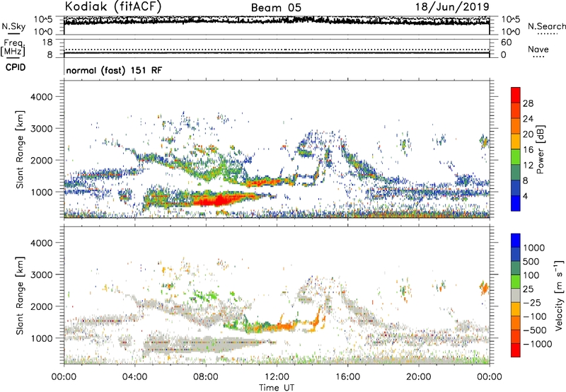Click the normal (fast) 151 RF text
This screenshot has height=392, width=566.
pyautogui.click(x=114, y=70)
